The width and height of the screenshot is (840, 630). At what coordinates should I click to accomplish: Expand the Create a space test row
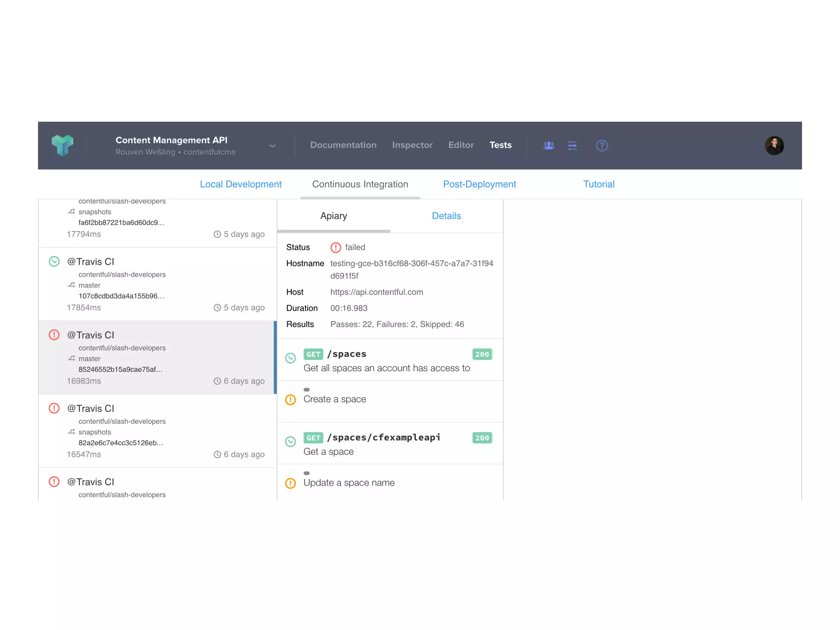(x=335, y=399)
